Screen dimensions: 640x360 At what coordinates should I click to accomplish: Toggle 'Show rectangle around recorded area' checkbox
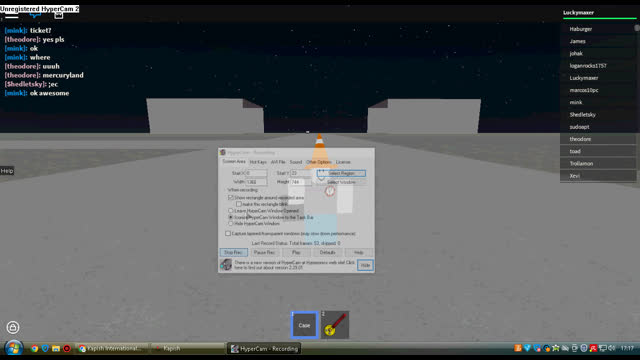(x=231, y=198)
